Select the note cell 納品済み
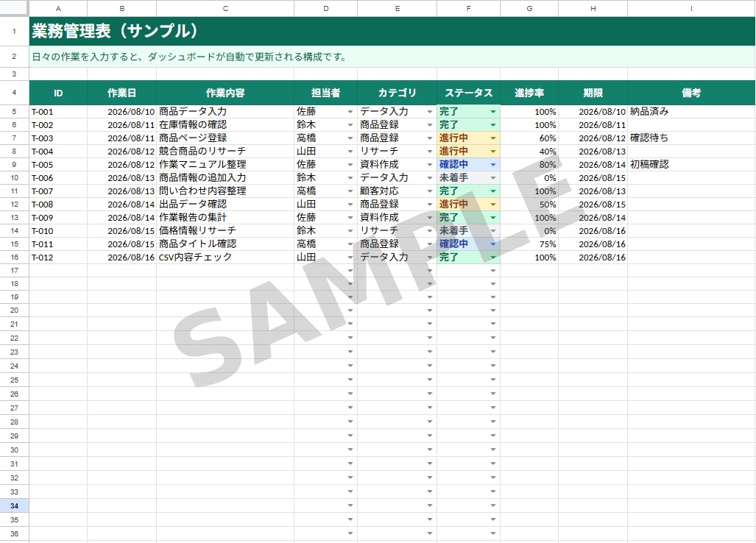Viewport: 756px width, 543px height. click(x=691, y=112)
